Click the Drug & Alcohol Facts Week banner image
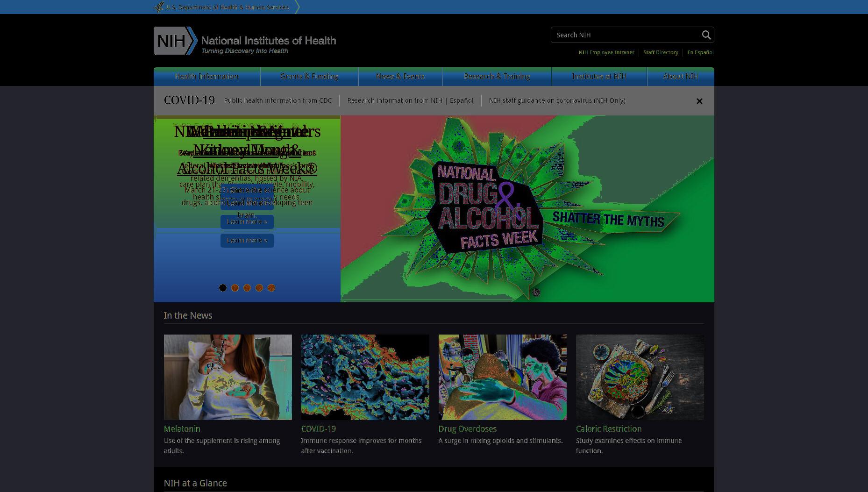Viewport: 868px width, 492px height. point(527,209)
